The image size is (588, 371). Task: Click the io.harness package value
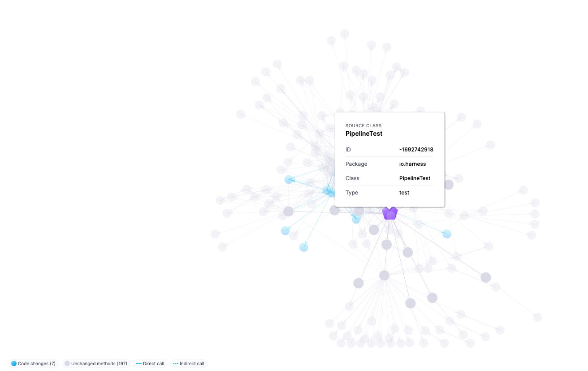click(x=412, y=164)
